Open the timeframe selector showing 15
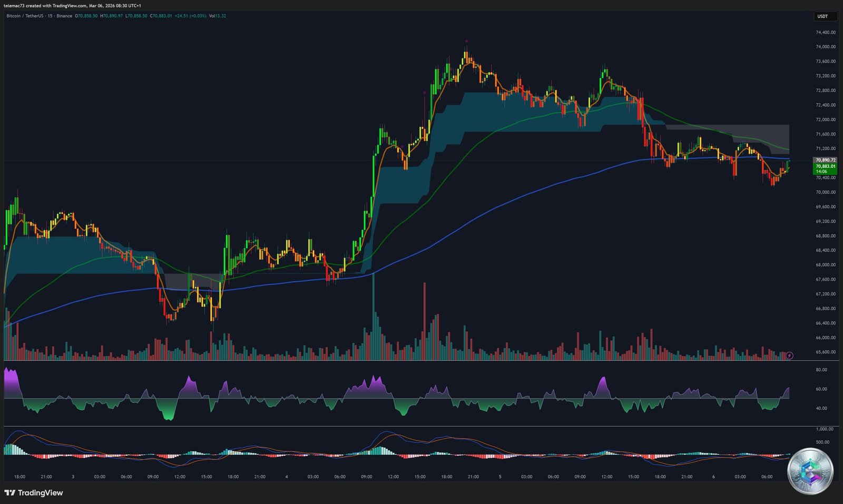The image size is (843, 504). pyautogui.click(x=51, y=16)
